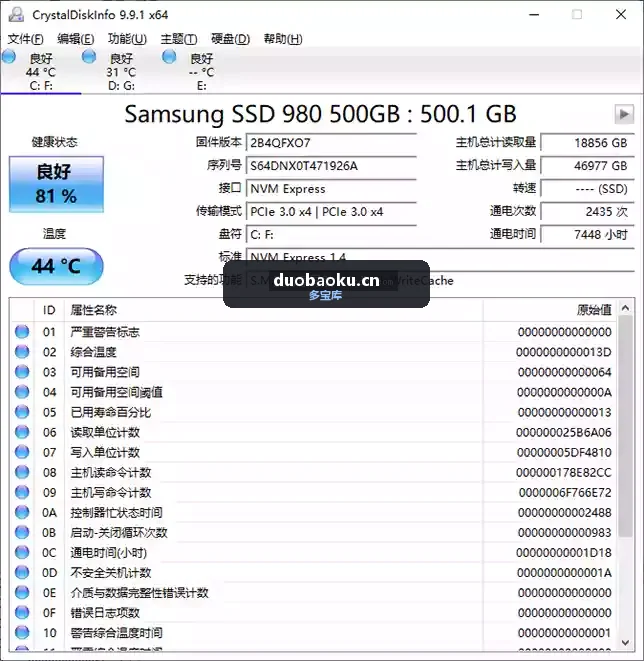Viewport: 644px width, 661px height.
Task: Select the D: G: disk tab
Action: (x=121, y=72)
